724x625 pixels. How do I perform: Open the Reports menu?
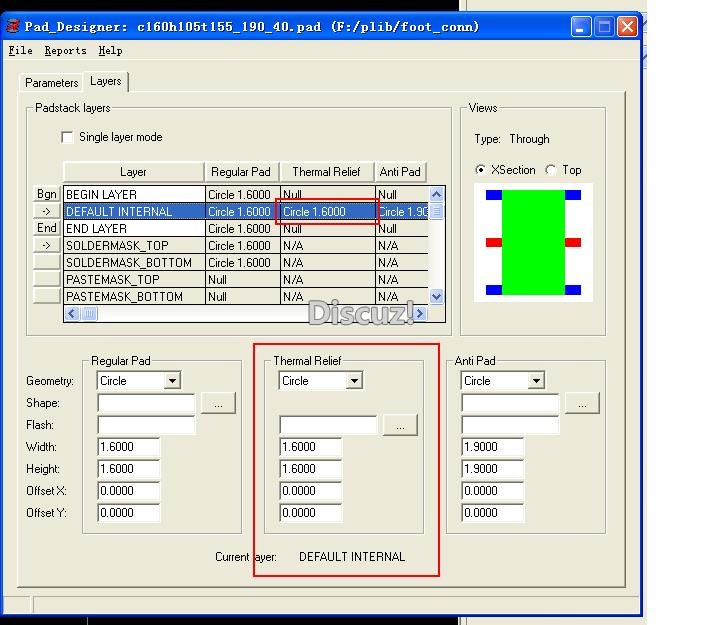pos(65,50)
